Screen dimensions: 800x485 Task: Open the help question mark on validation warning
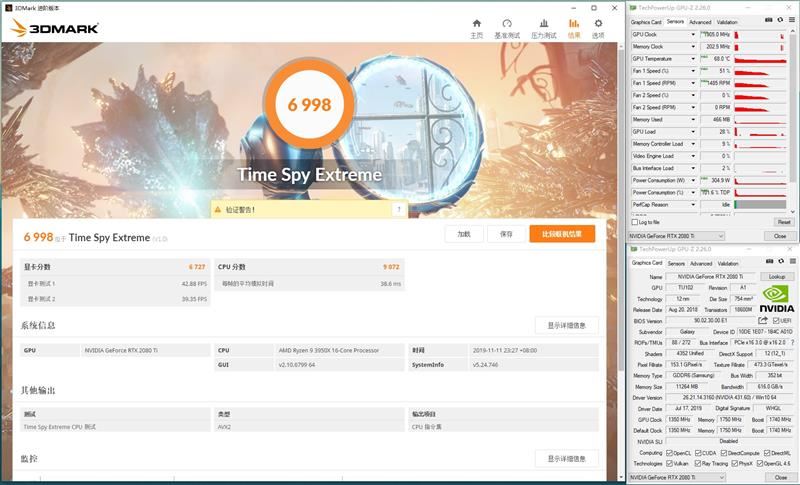coord(399,209)
